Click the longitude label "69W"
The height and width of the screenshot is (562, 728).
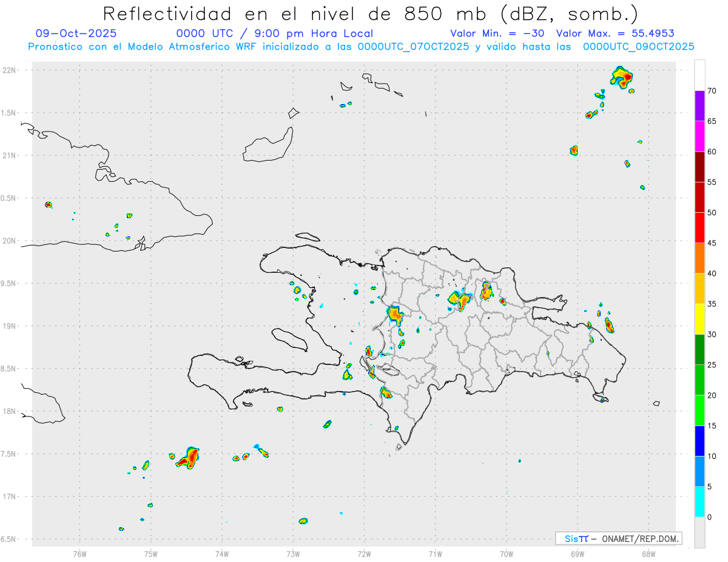[x=577, y=553]
